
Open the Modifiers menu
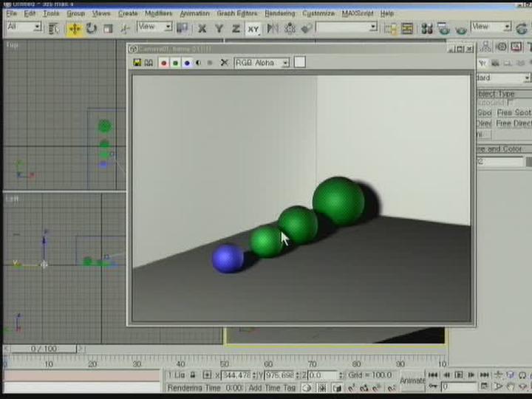tap(158, 13)
